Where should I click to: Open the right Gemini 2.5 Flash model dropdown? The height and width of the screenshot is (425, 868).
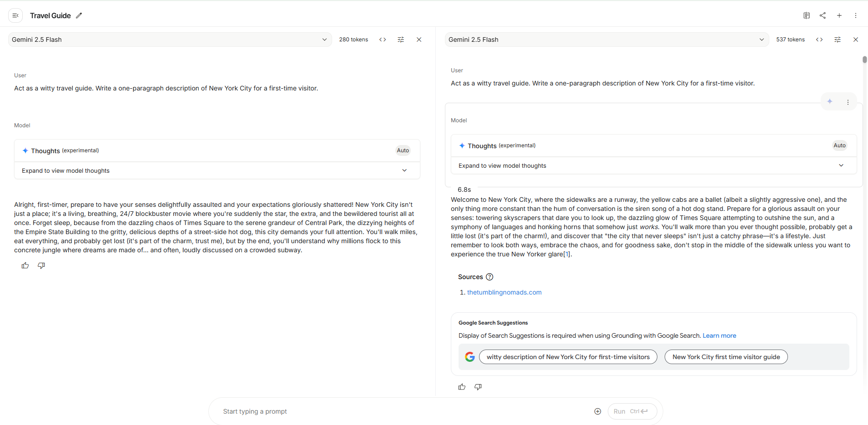click(x=606, y=40)
